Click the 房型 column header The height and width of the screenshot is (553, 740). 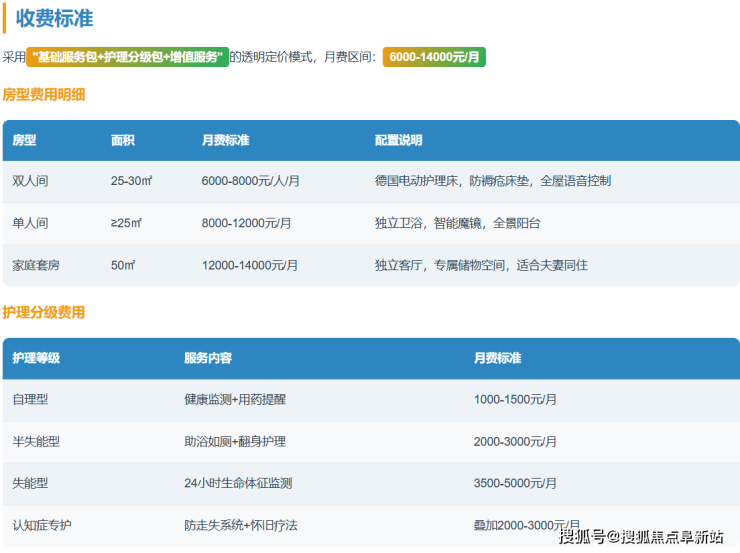click(24, 141)
